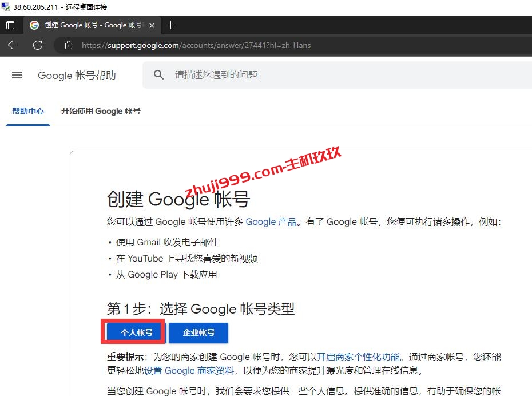Open the 开启商家个性化功能 link
532x396 pixels.
pos(358,357)
